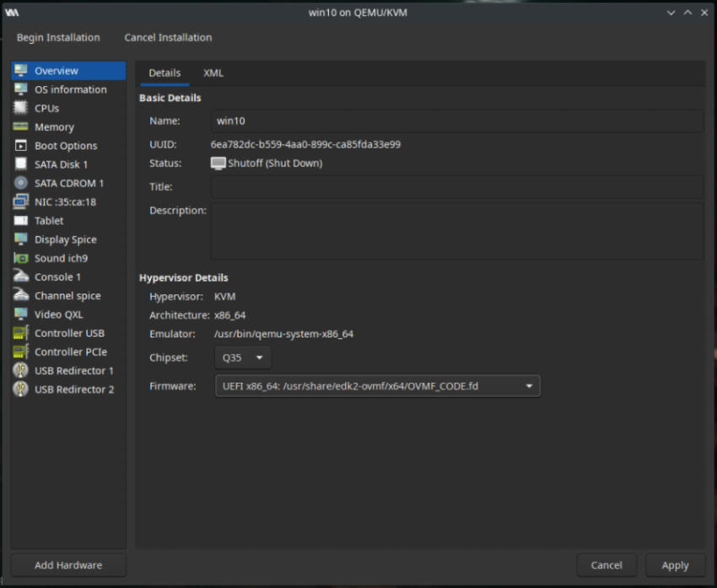Click the Shutoff (Shut Down) status text
This screenshot has height=588, width=717.
click(x=275, y=163)
